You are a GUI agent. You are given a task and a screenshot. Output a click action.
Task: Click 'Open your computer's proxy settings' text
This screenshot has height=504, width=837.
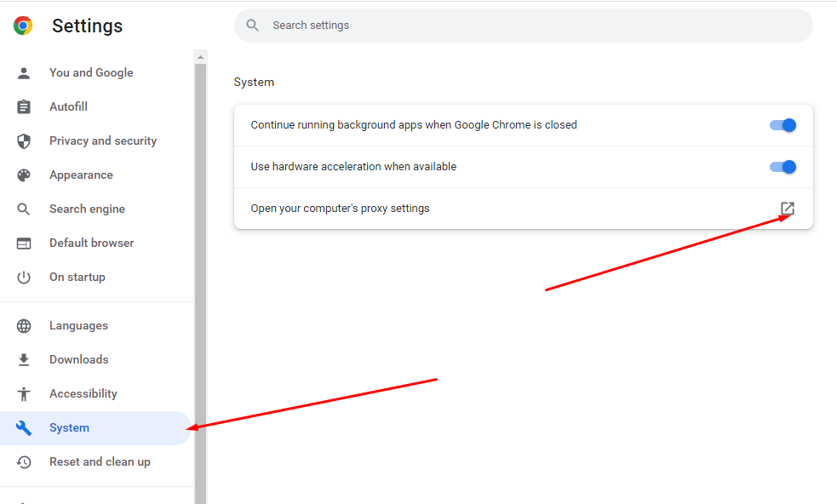340,209
